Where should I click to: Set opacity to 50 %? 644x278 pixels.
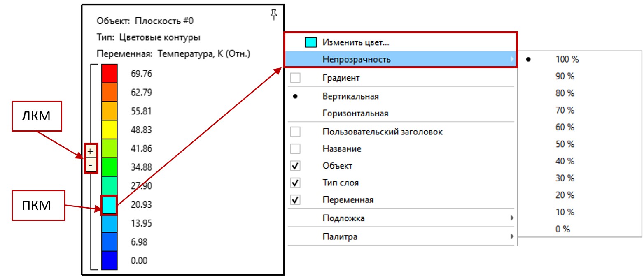565,144
